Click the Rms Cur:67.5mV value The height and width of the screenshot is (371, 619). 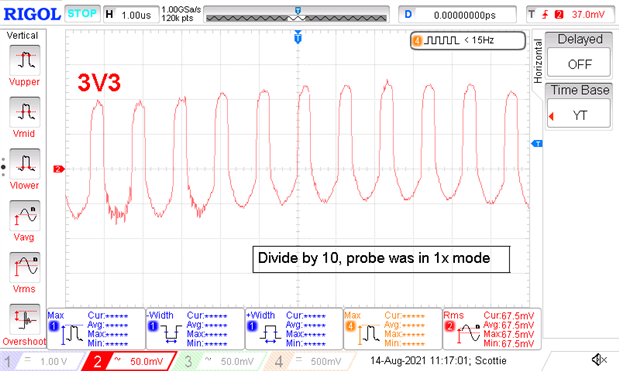(509, 316)
